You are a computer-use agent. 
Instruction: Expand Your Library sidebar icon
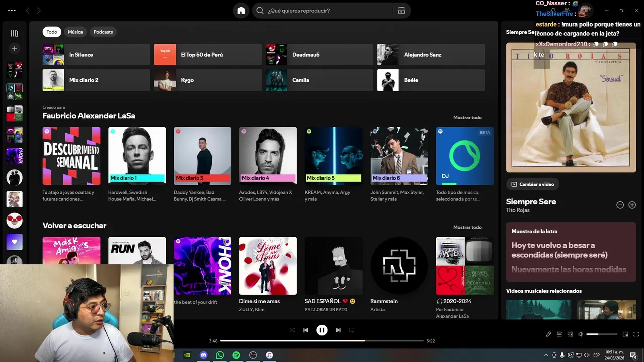coord(14,33)
